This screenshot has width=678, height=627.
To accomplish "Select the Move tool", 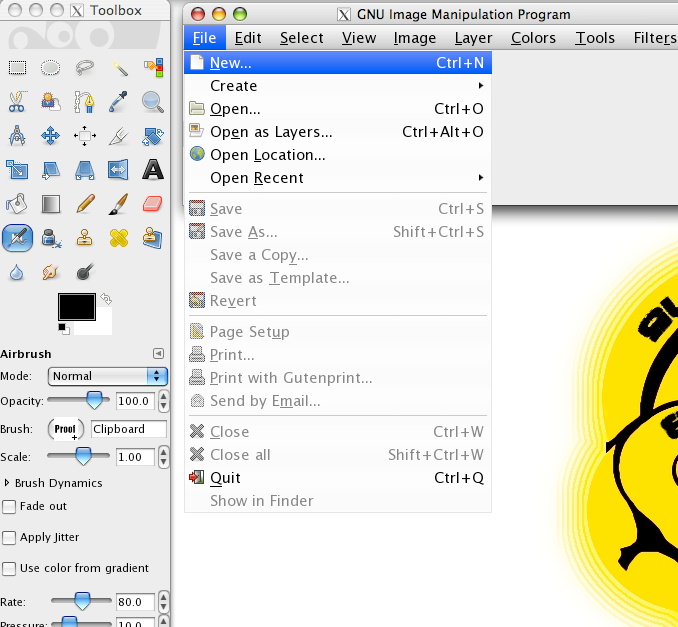I will [51, 136].
